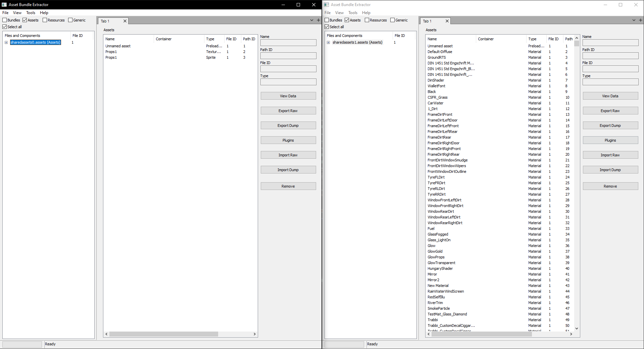Click View Data button in right window
Viewport: 644px width, 349px height.
point(610,96)
